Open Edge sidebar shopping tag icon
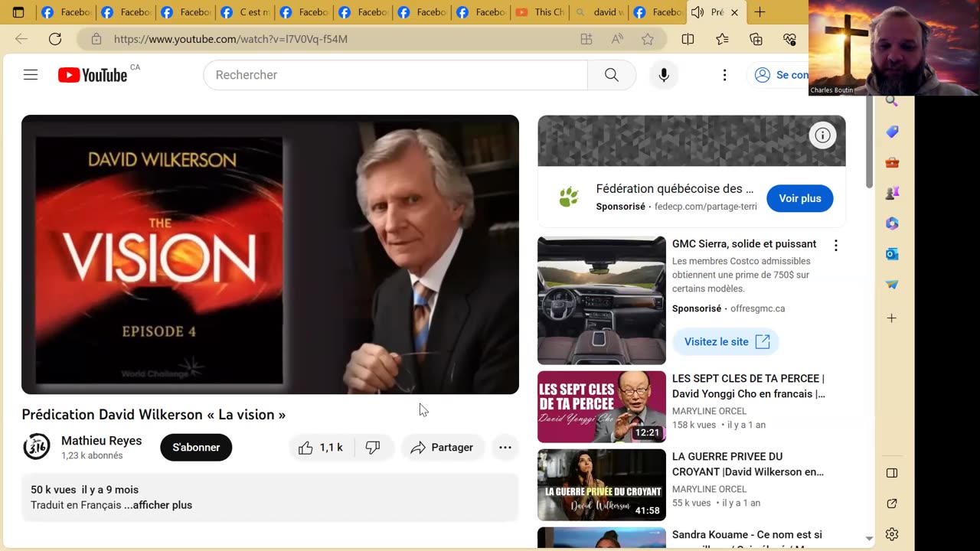The width and height of the screenshot is (980, 551). click(x=892, y=132)
